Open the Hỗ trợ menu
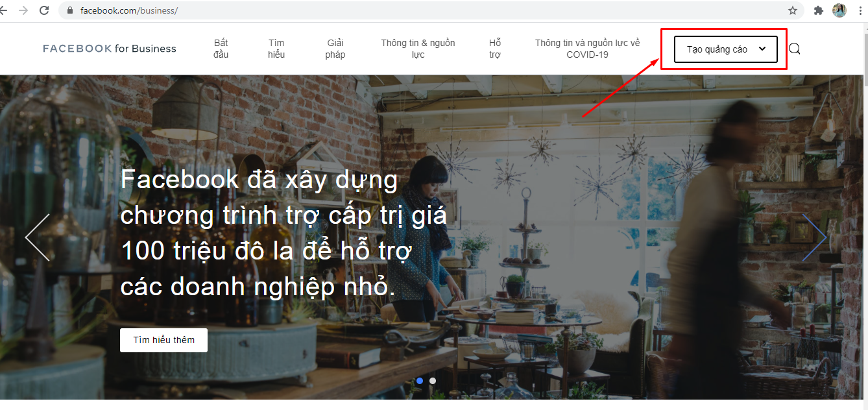The image size is (868, 410). tap(495, 49)
